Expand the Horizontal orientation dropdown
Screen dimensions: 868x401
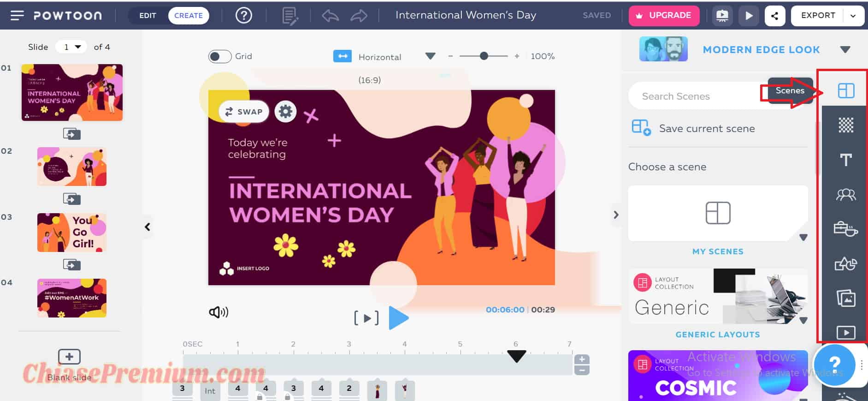(x=430, y=56)
